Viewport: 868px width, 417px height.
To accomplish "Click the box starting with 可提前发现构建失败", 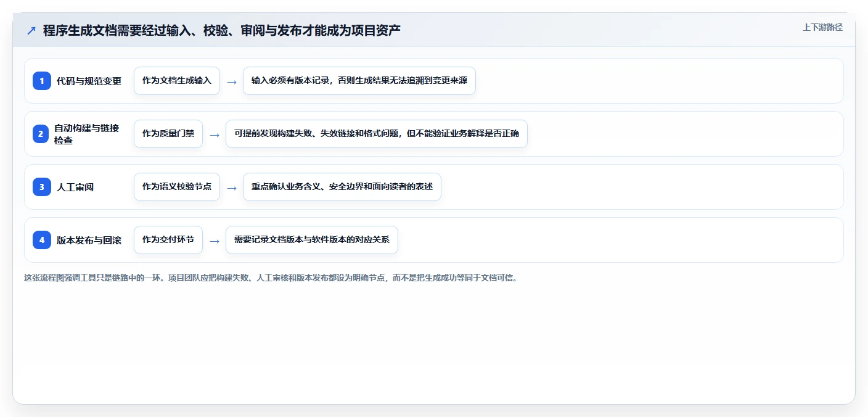I will (x=377, y=134).
